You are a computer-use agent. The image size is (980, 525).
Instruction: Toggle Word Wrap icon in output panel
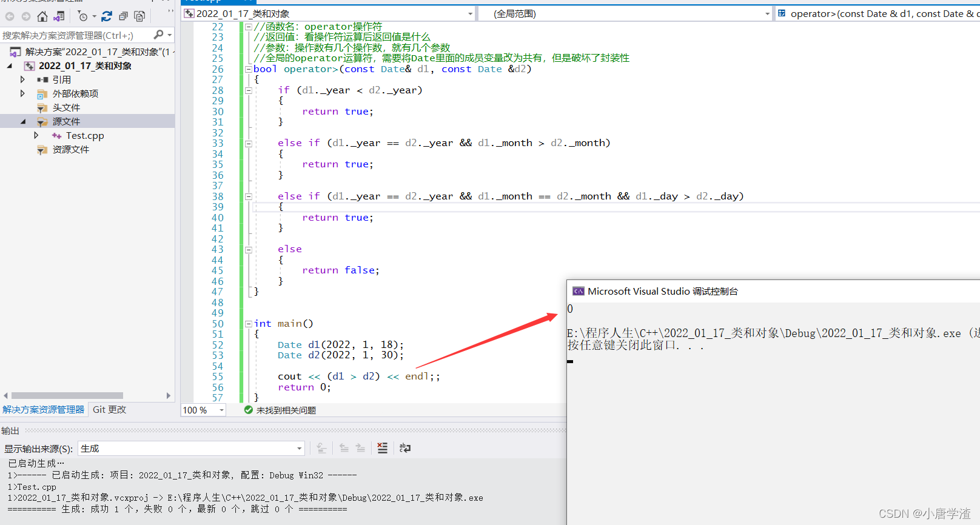[x=405, y=448]
